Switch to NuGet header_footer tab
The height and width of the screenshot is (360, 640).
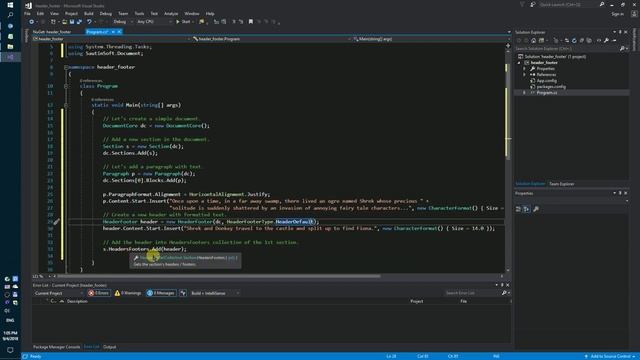click(52, 31)
